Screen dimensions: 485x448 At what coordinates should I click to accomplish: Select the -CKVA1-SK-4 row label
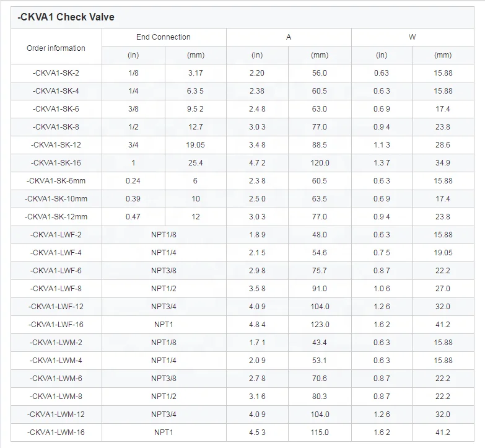(56, 91)
